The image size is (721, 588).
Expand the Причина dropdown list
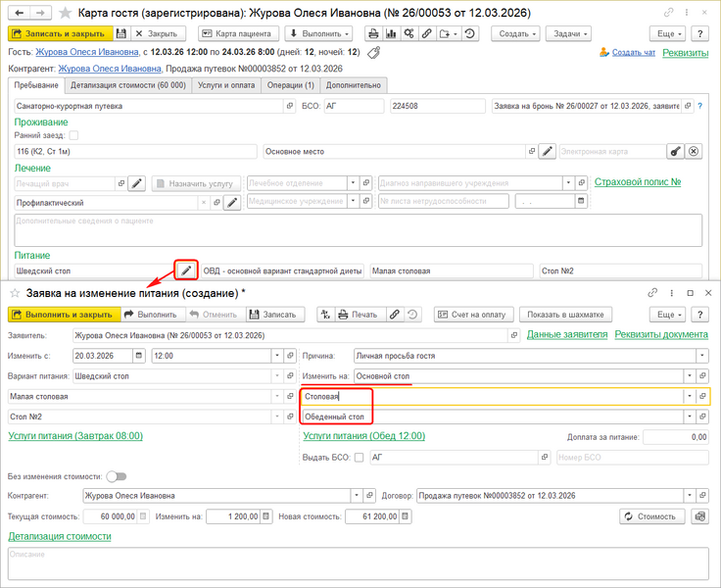[x=702, y=355]
